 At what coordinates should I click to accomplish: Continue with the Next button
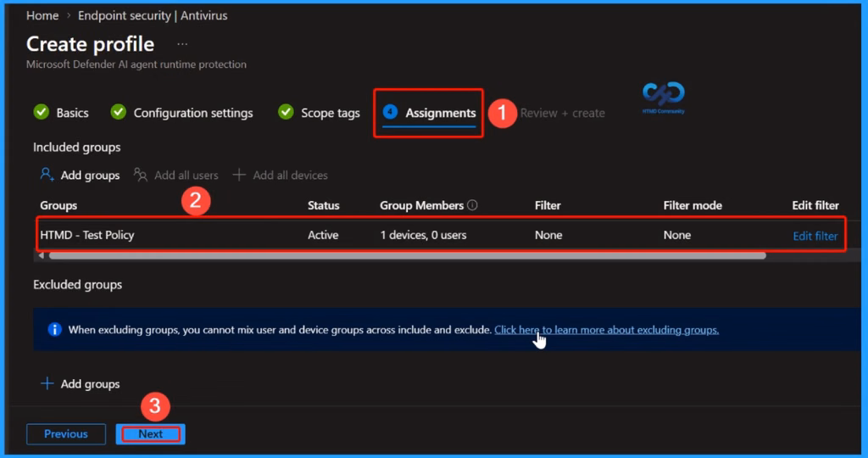click(151, 434)
